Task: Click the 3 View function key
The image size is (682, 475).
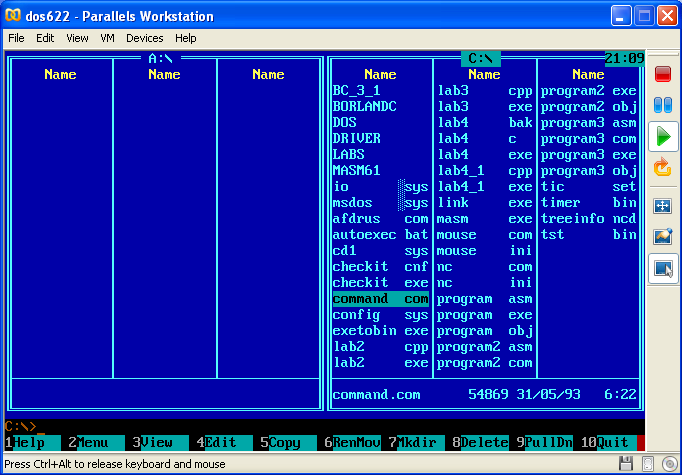Action: pos(160,443)
